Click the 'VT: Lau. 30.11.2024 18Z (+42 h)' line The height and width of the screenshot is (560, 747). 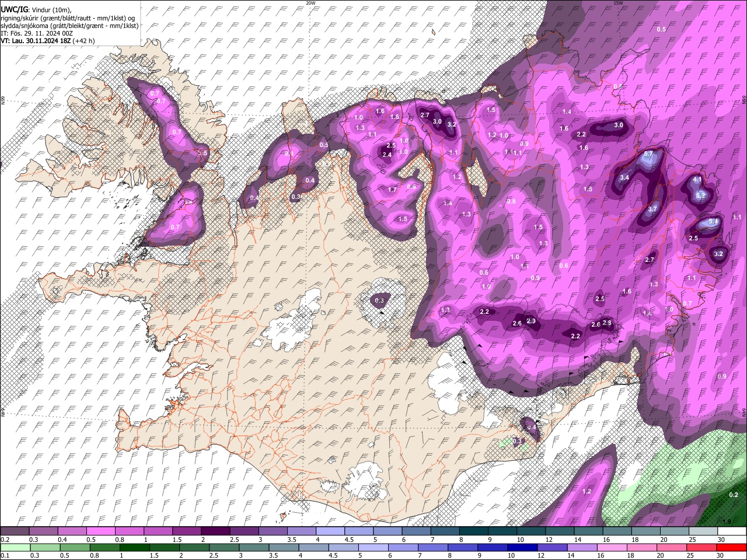[x=48, y=41]
